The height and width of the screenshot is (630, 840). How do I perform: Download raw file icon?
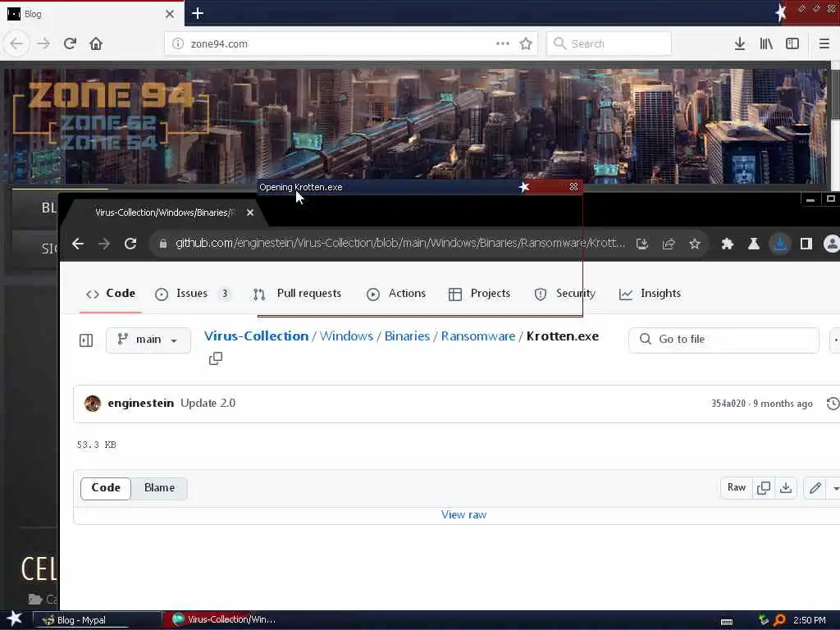(785, 488)
